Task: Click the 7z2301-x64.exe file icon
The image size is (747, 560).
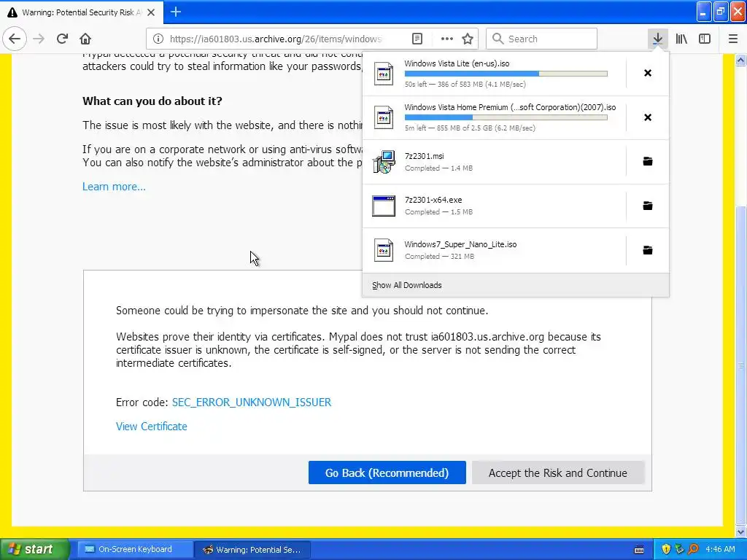Action: click(384, 206)
